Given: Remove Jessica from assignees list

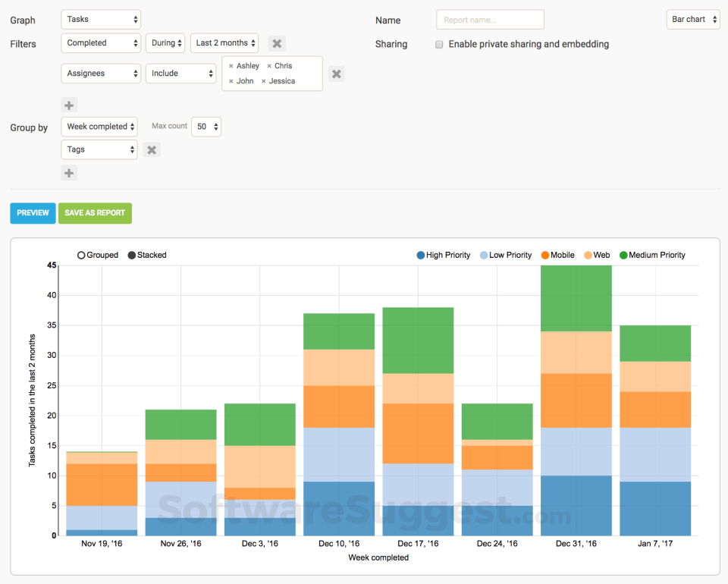Looking at the screenshot, I should 264,82.
